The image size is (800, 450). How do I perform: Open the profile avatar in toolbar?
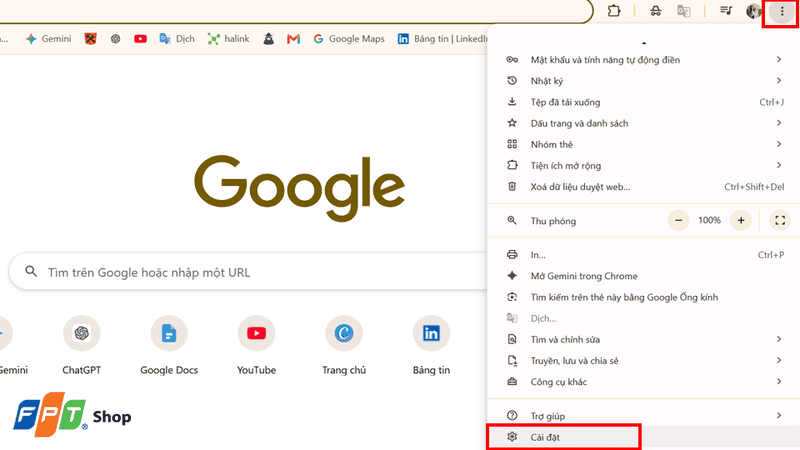[x=754, y=11]
